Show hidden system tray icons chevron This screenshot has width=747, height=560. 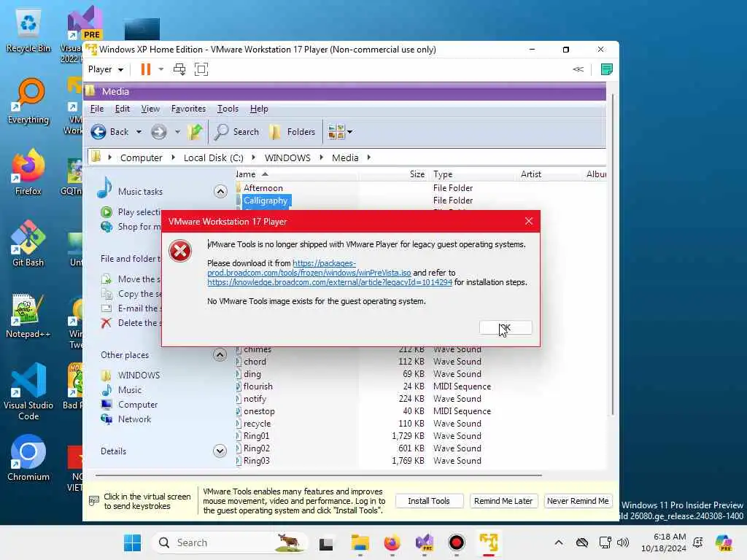559,542
